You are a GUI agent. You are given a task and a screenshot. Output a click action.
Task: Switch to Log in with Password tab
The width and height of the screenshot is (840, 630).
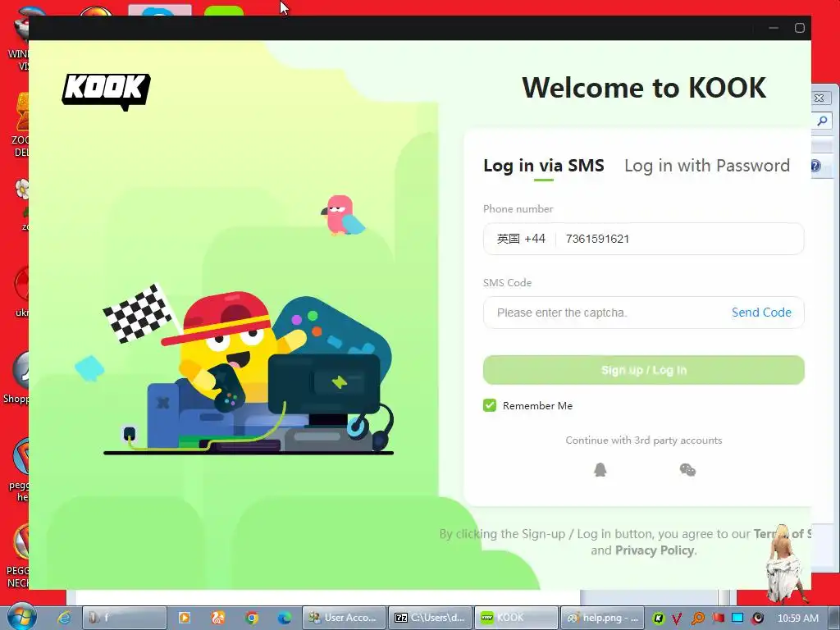tap(706, 166)
